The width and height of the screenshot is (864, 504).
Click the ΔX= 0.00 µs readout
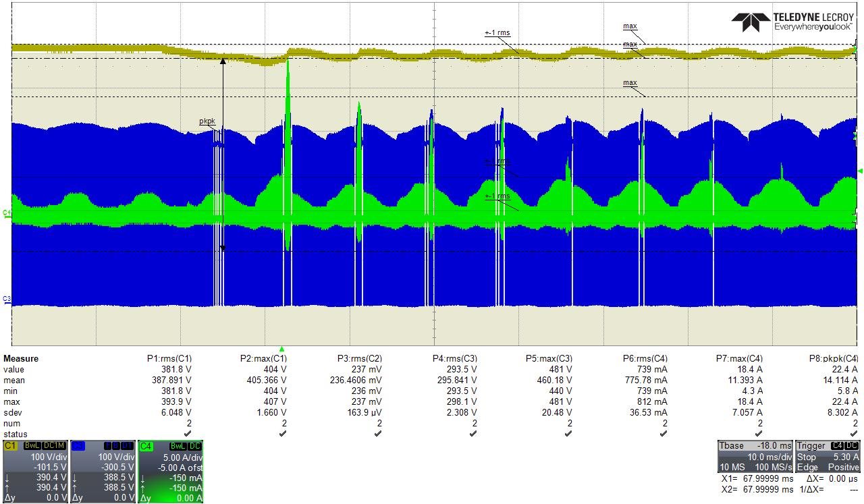point(832,478)
